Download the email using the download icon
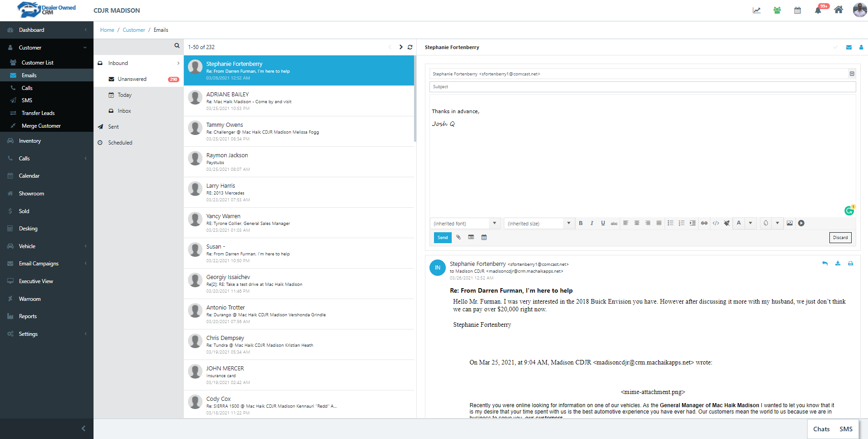This screenshot has width=868, height=439. point(838,264)
